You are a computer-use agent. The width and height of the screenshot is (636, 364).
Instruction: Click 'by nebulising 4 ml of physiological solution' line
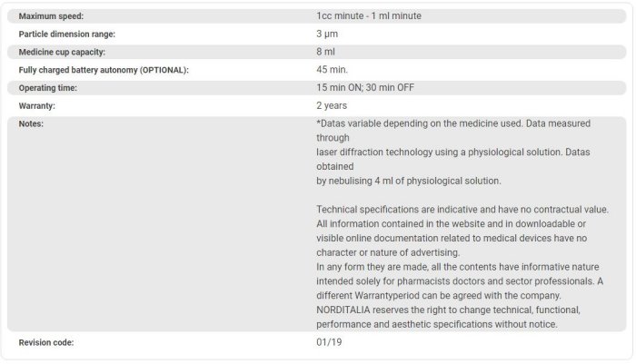(x=409, y=181)
